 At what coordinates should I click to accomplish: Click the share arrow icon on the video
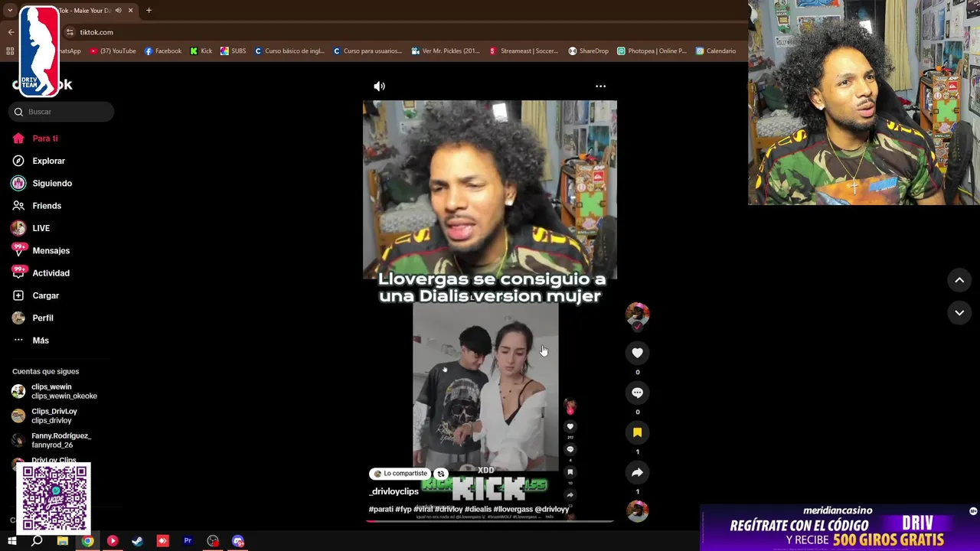[637, 472]
